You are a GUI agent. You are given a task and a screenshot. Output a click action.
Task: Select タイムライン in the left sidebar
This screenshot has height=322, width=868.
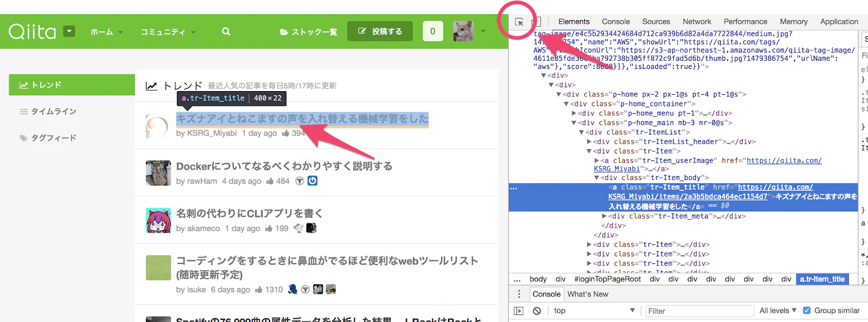[48, 112]
